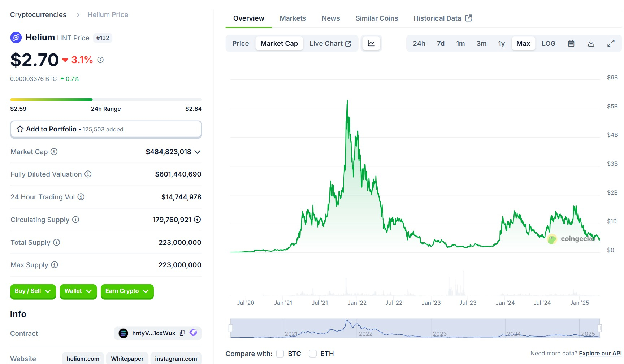The width and height of the screenshot is (624, 364).
Task: Click the Helium logo icon
Action: tap(16, 38)
